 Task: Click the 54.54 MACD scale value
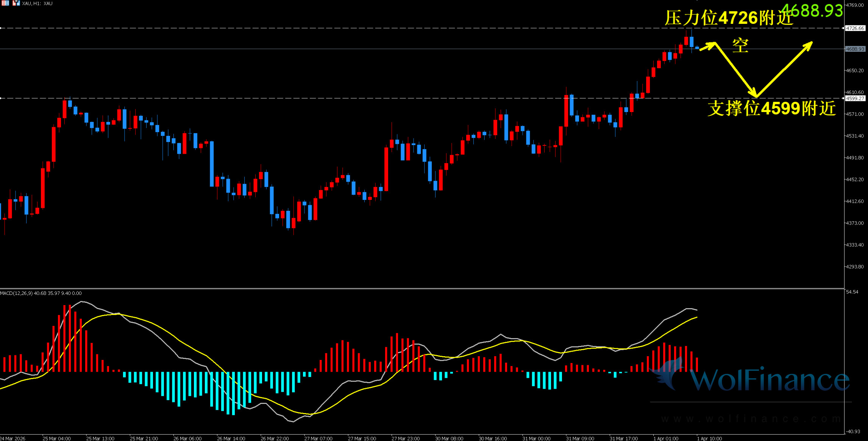click(x=852, y=292)
